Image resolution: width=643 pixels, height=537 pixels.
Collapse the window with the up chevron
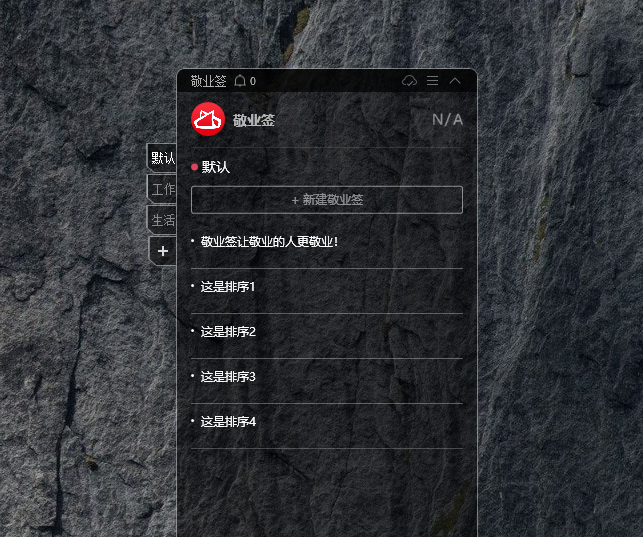(455, 81)
